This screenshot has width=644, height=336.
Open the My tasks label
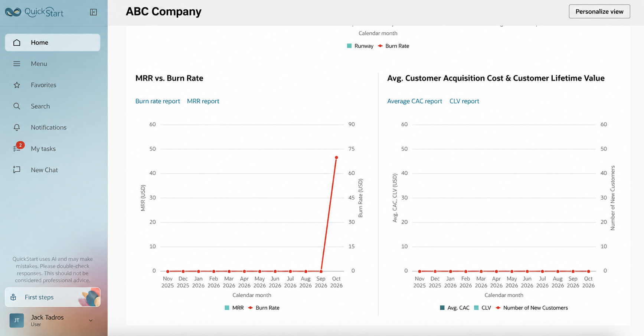coord(43,149)
